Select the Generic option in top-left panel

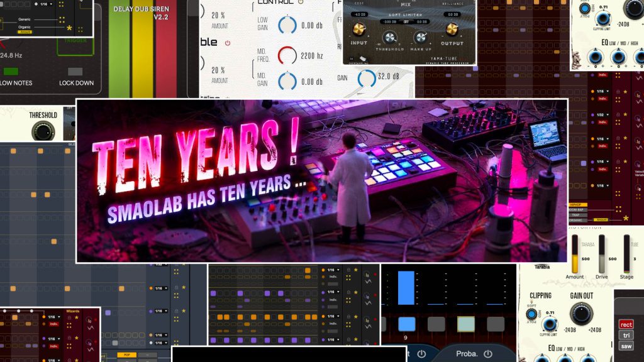coord(25,19)
